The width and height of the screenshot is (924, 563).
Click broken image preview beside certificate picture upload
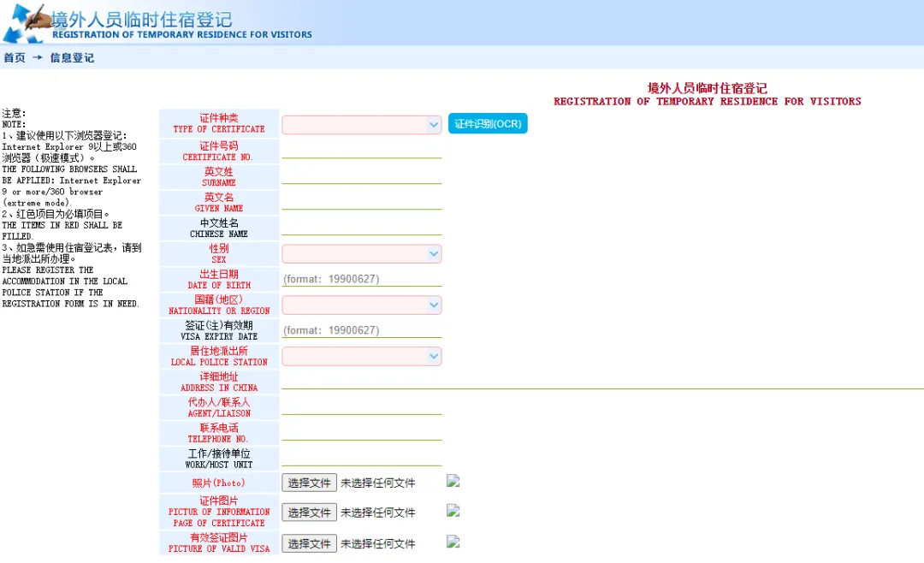coord(453,511)
